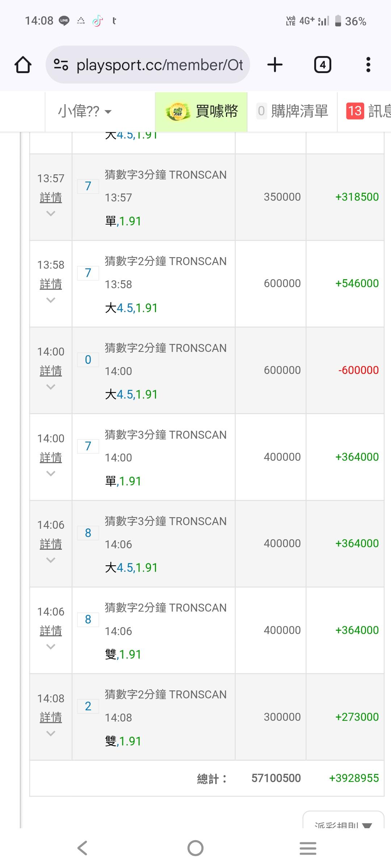Expand the 派彩規則 dropdown
391x868 pixels.
click(x=343, y=824)
